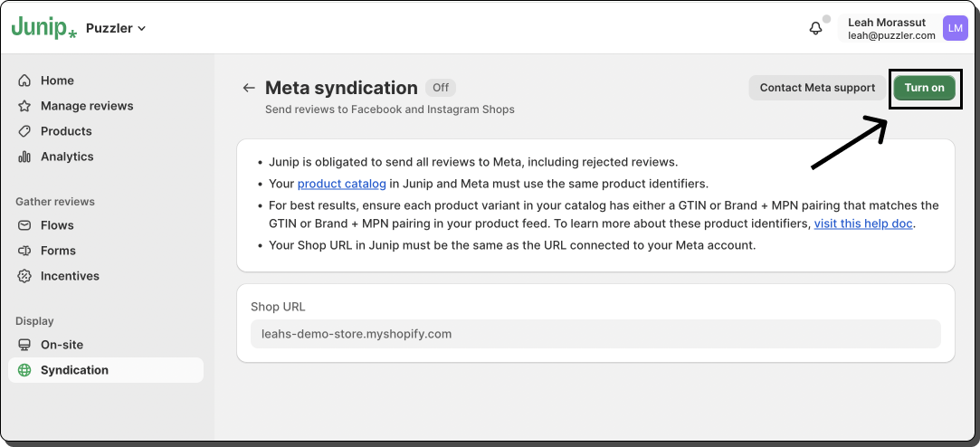Click the Forms megaphone icon
This screenshot has height=447, width=980.
24,251
